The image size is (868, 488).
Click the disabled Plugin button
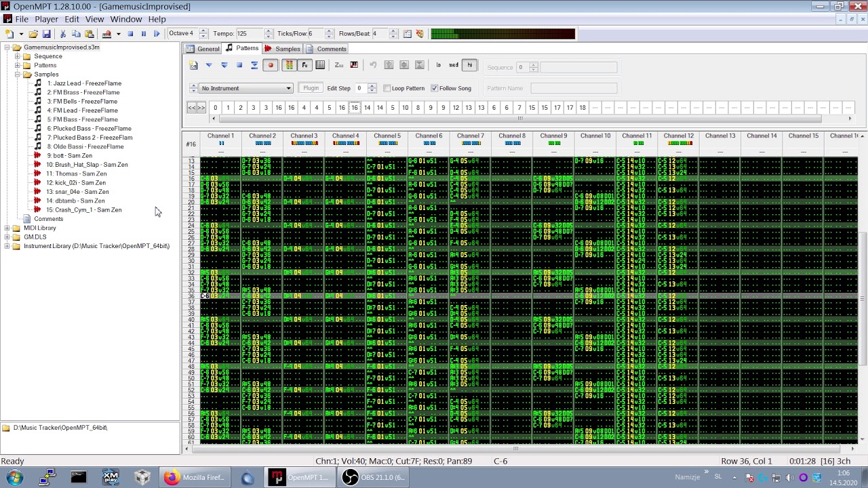click(311, 88)
